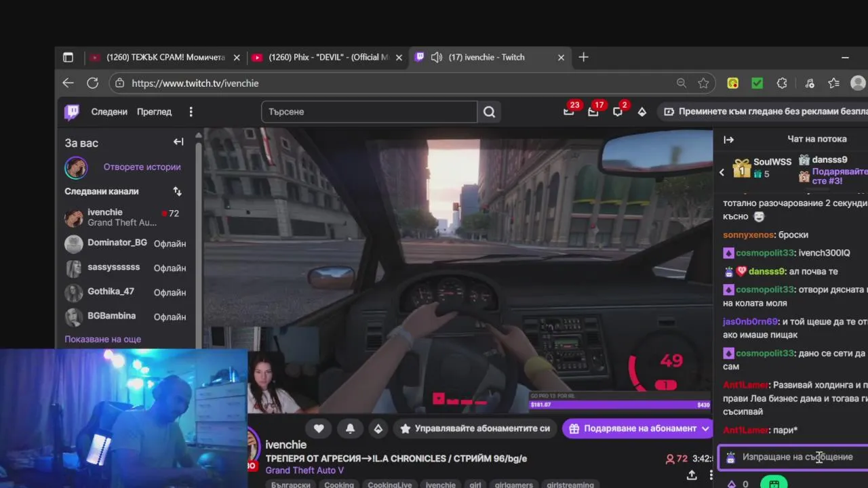Open the green checkmark extension icon
This screenshot has height=488, width=868.
(757, 83)
